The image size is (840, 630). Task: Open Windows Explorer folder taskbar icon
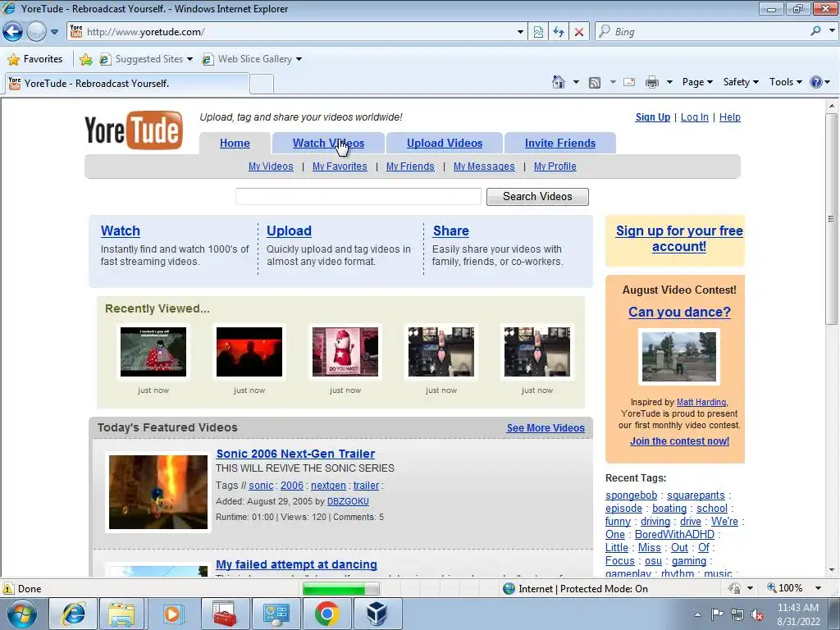tap(121, 614)
